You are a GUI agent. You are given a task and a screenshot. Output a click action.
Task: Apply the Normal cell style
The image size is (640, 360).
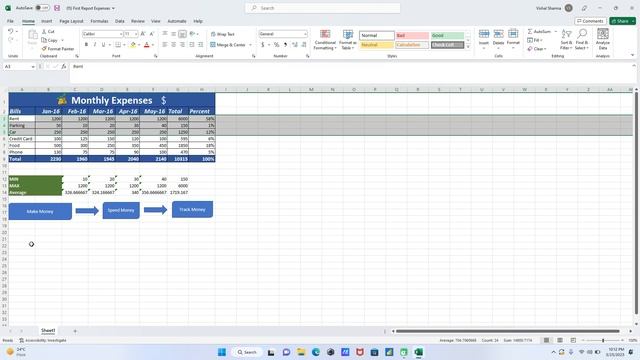377,36
